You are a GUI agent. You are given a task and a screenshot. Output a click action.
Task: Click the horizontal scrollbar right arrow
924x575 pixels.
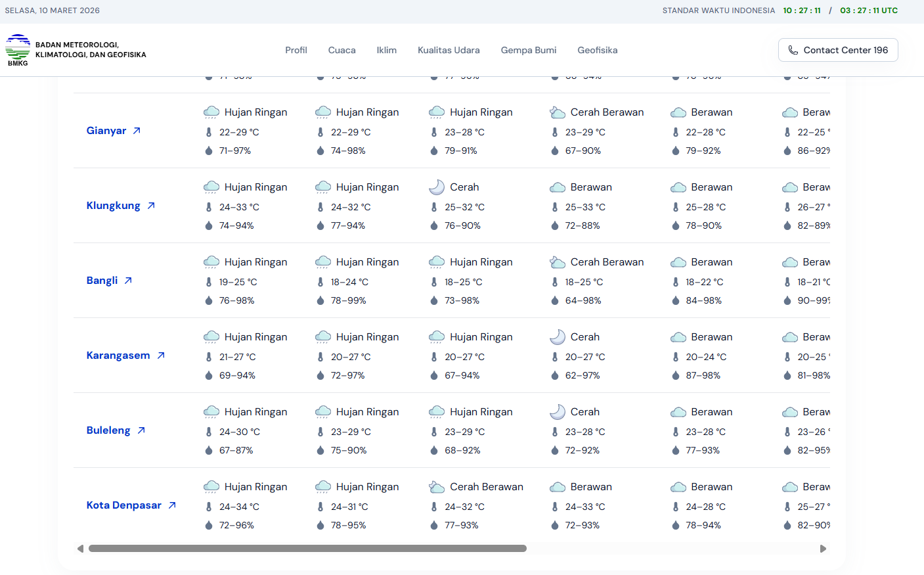(823, 549)
